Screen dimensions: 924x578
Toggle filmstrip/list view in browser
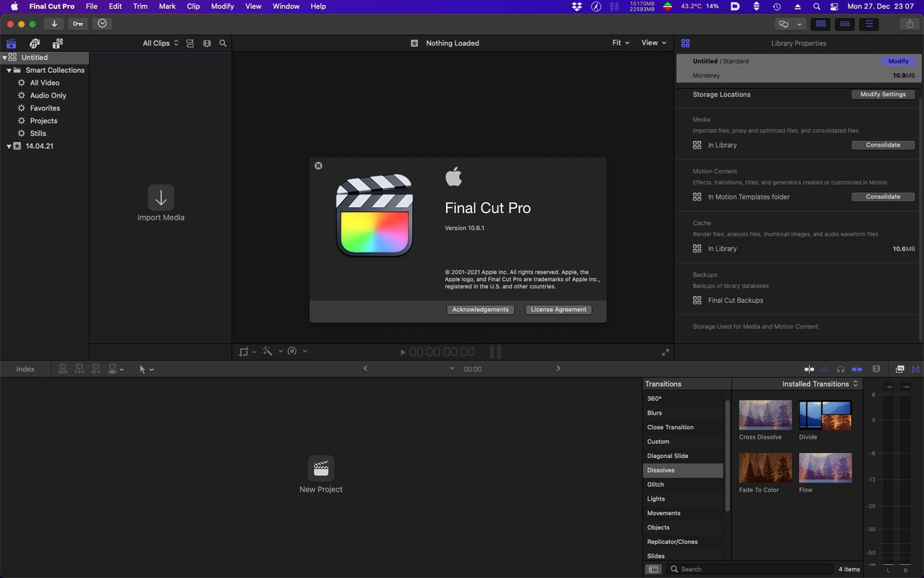pos(207,43)
